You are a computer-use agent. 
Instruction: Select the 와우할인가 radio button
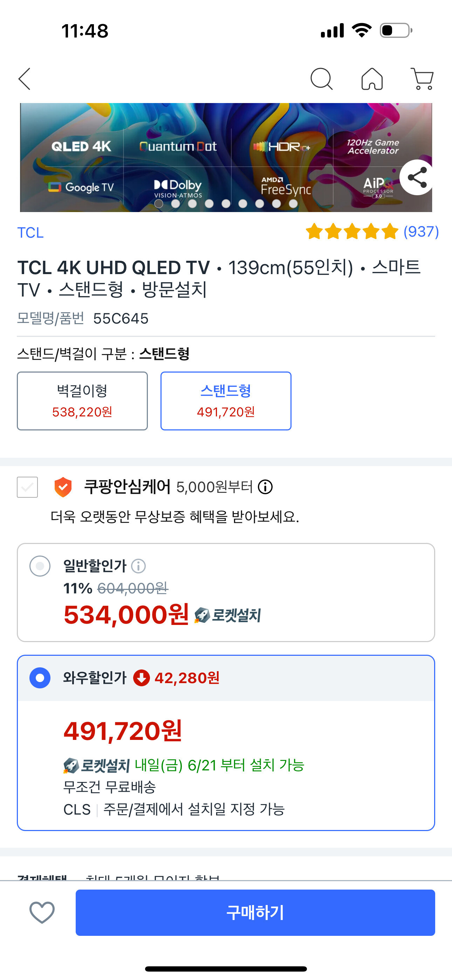point(40,678)
